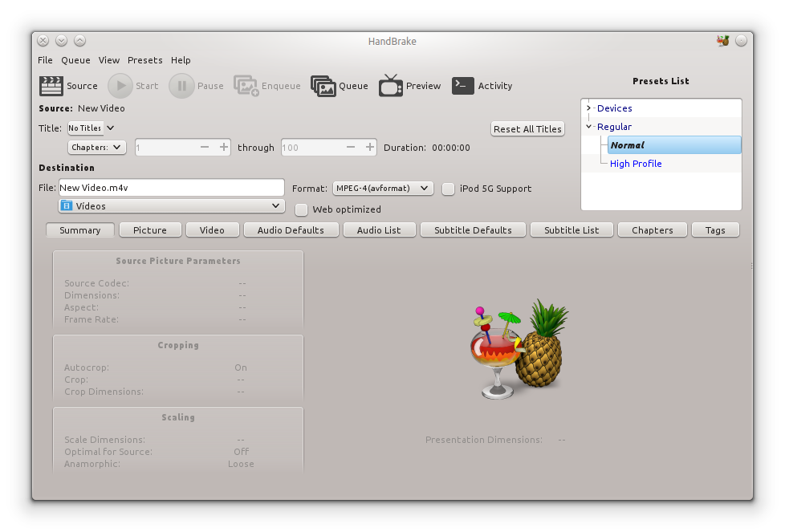Screen dimensions: 785x532
Task: Toggle the Web optimized option
Action: pos(301,209)
